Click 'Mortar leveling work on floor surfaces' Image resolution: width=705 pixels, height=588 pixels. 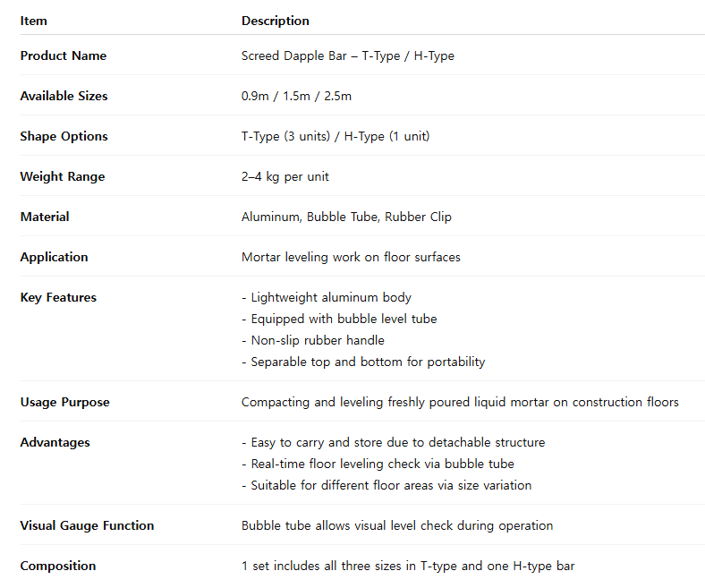(x=351, y=258)
